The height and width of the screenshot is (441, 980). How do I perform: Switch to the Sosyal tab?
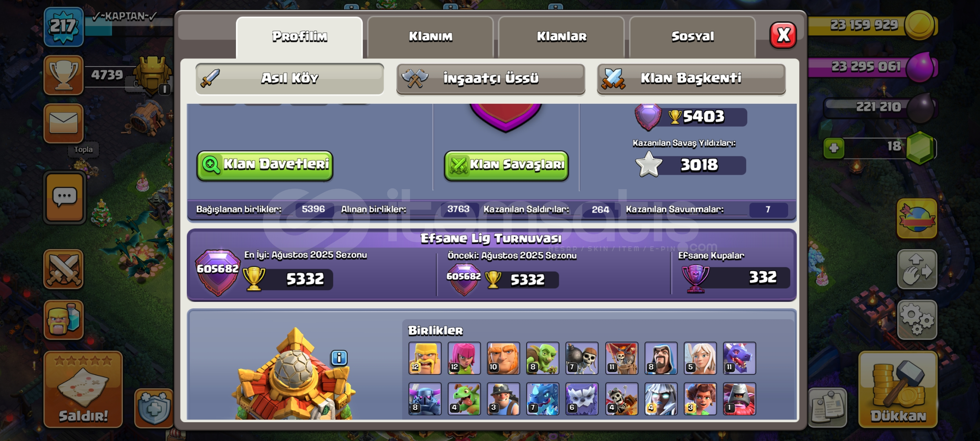[693, 37]
